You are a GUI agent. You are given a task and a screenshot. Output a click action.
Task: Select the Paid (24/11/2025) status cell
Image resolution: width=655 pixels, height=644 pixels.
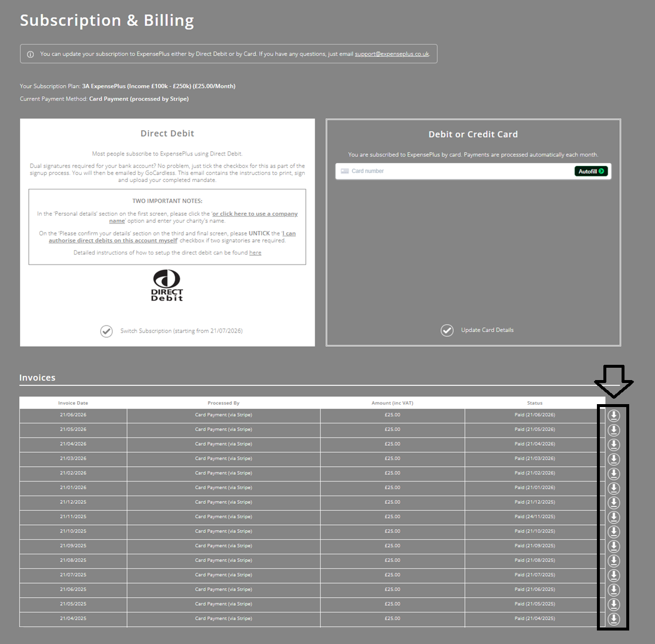tap(535, 517)
